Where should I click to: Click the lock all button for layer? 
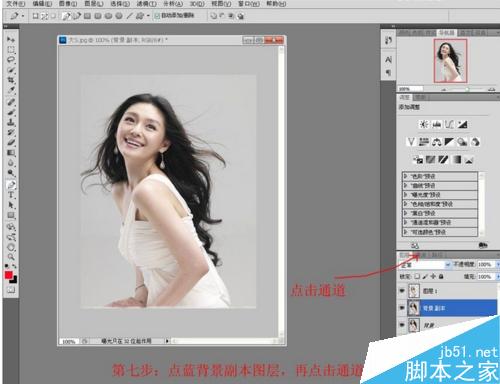pyautogui.click(x=441, y=276)
